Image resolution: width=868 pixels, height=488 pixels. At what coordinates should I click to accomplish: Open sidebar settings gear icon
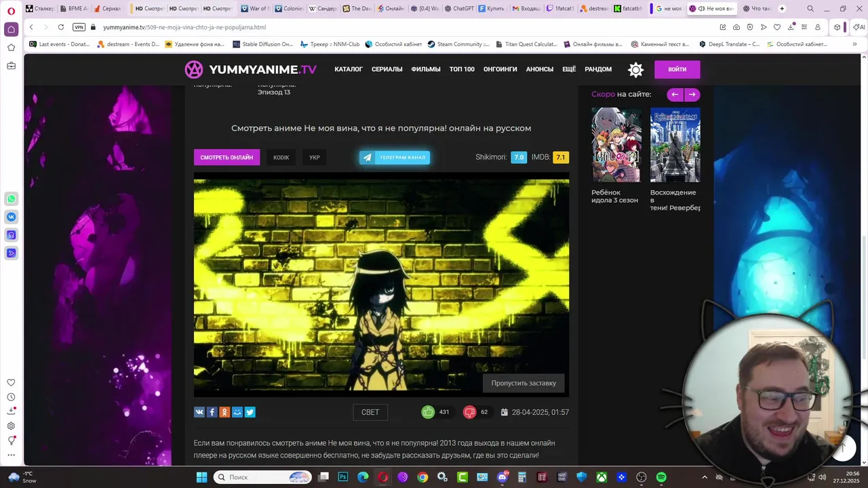[11, 426]
